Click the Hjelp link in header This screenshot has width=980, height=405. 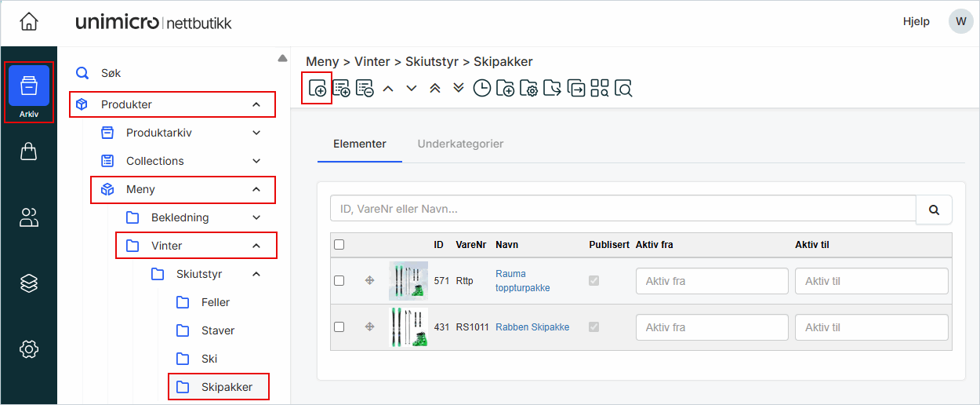pos(916,22)
